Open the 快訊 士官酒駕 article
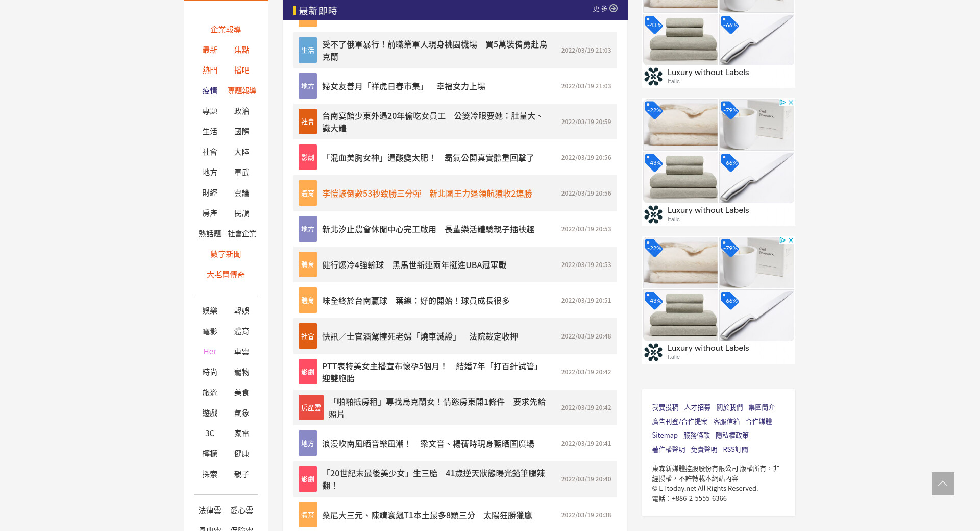Viewport: 980px width, 531px height. (x=420, y=336)
